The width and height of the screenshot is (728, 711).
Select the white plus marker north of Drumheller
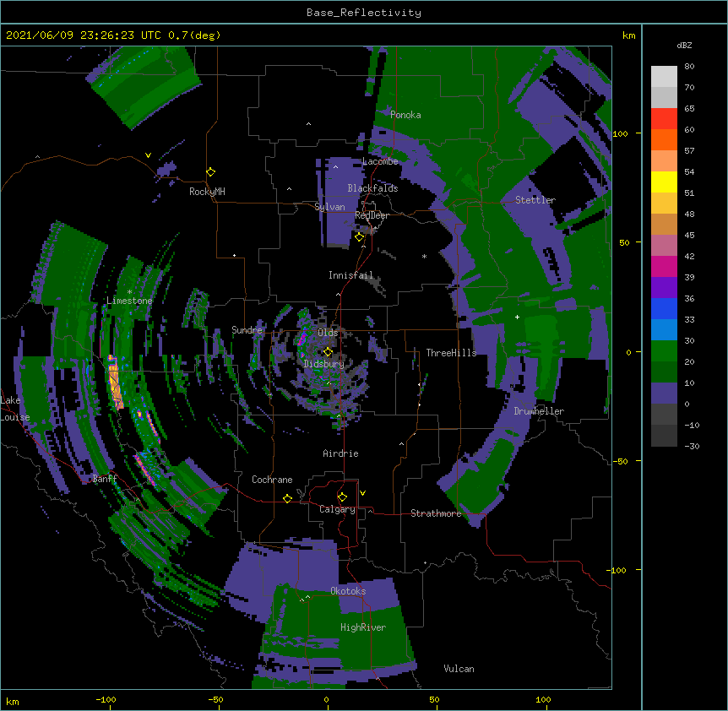click(x=517, y=317)
